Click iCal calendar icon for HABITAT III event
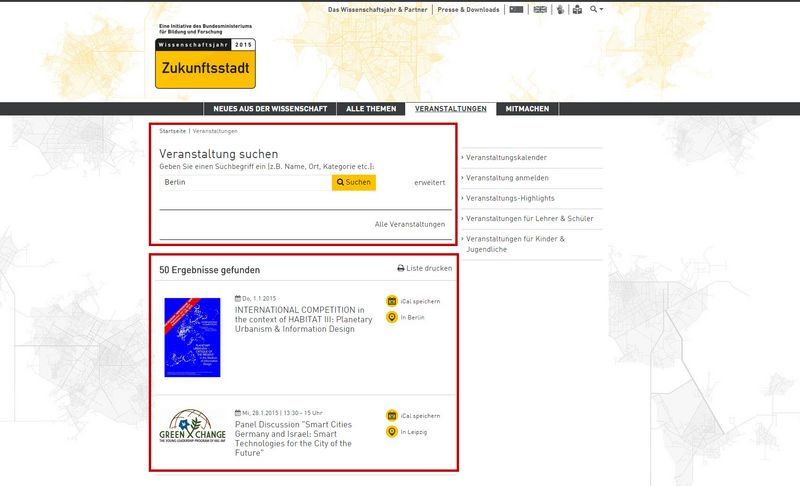 pos(392,300)
